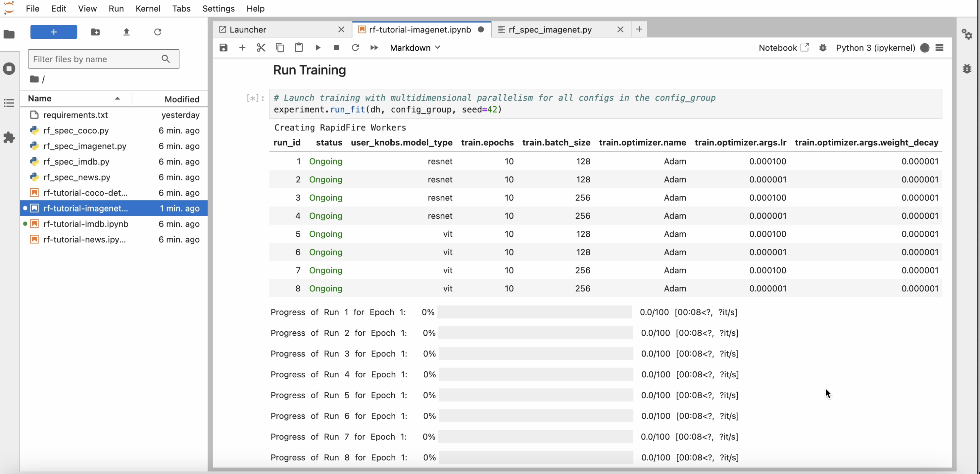Select rf-tutorial-coco-det notebook file
This screenshot has height=474, width=980.
pos(114,193)
